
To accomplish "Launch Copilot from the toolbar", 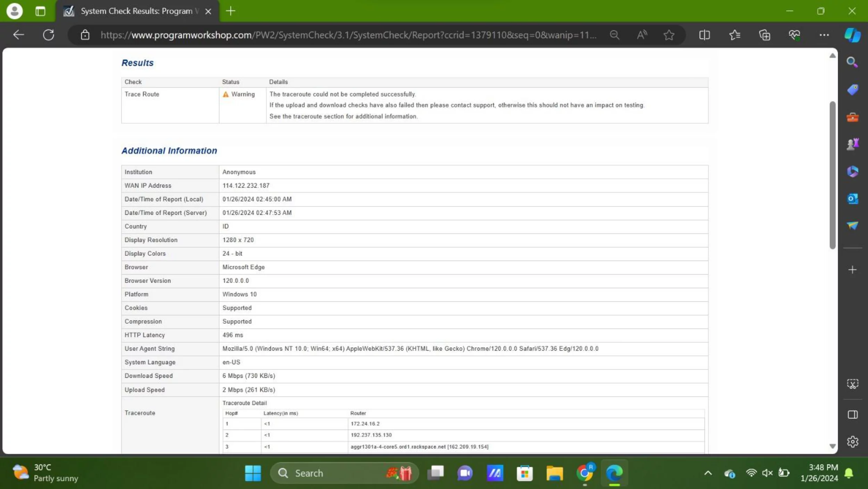I will coord(853,35).
